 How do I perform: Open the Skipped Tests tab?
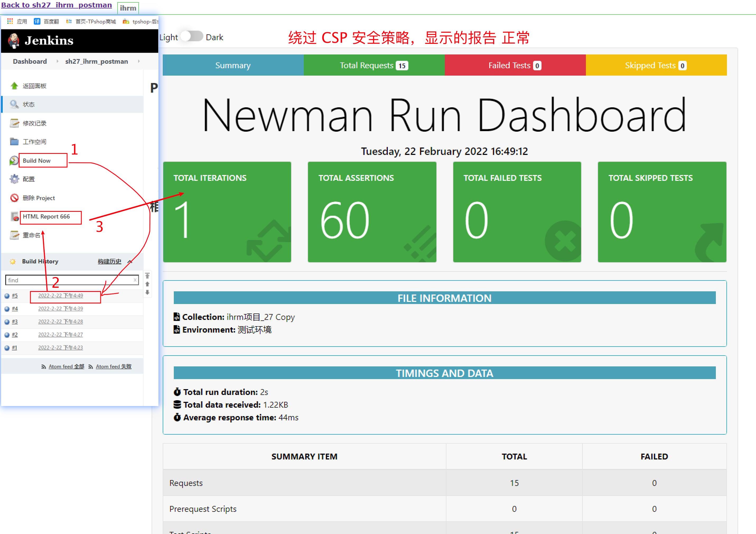[x=656, y=65]
